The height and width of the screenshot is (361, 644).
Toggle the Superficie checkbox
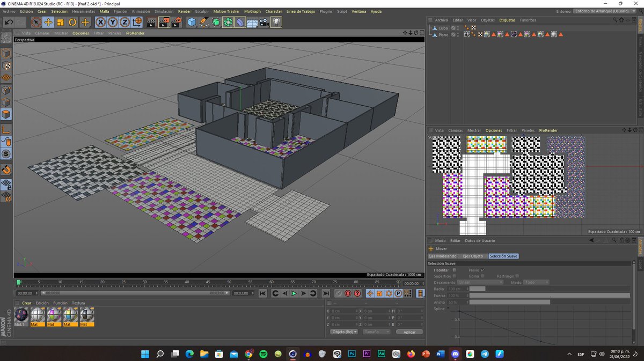[453, 276]
